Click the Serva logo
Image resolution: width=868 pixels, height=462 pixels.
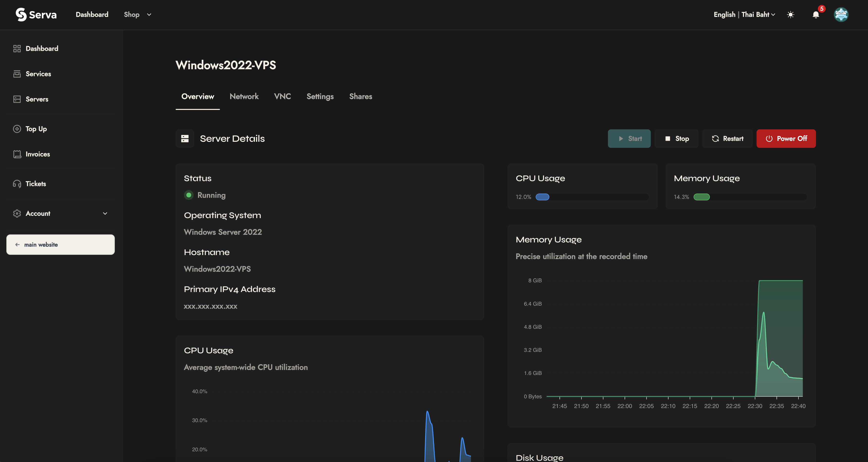click(36, 15)
